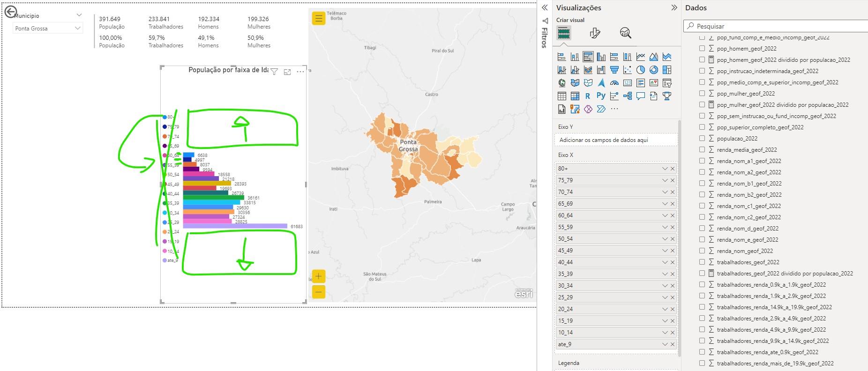The image size is (868, 371).
Task: Collapse the Visualizações pane
Action: pyautogui.click(x=674, y=7)
